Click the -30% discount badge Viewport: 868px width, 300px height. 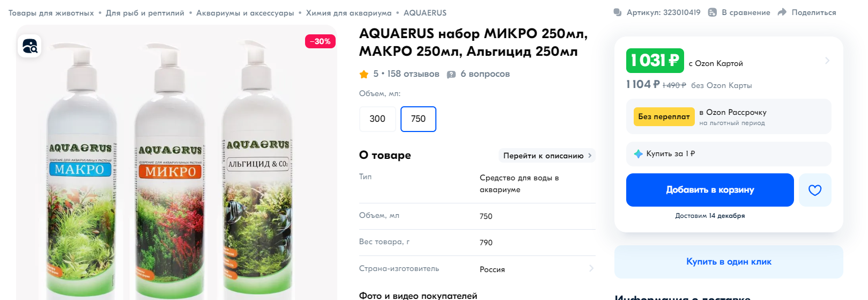point(320,41)
